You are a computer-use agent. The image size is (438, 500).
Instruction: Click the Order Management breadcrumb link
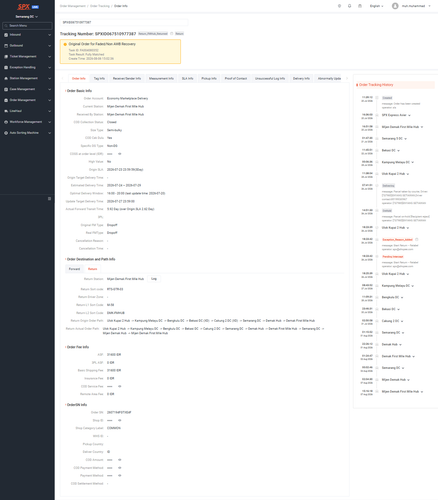pyautogui.click(x=73, y=6)
